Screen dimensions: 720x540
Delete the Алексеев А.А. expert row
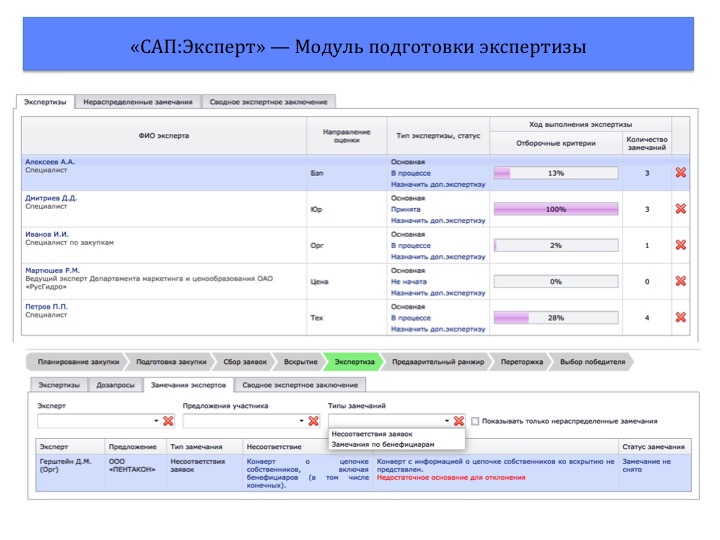(681, 173)
